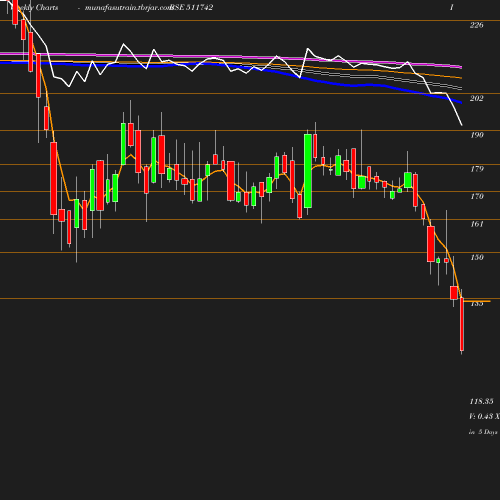Click the 'in 5 Days' text
Viewport: 500px width, 500px height.
(483, 432)
